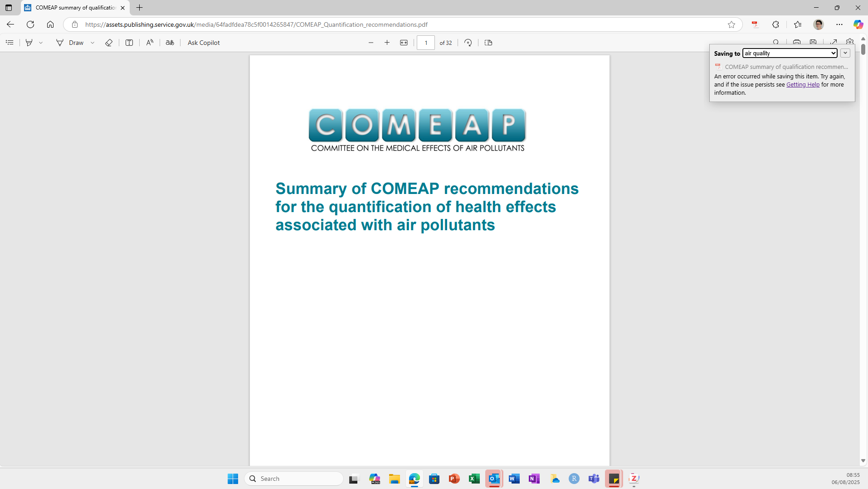
Task: Add this page to favorites star
Action: coord(731,24)
